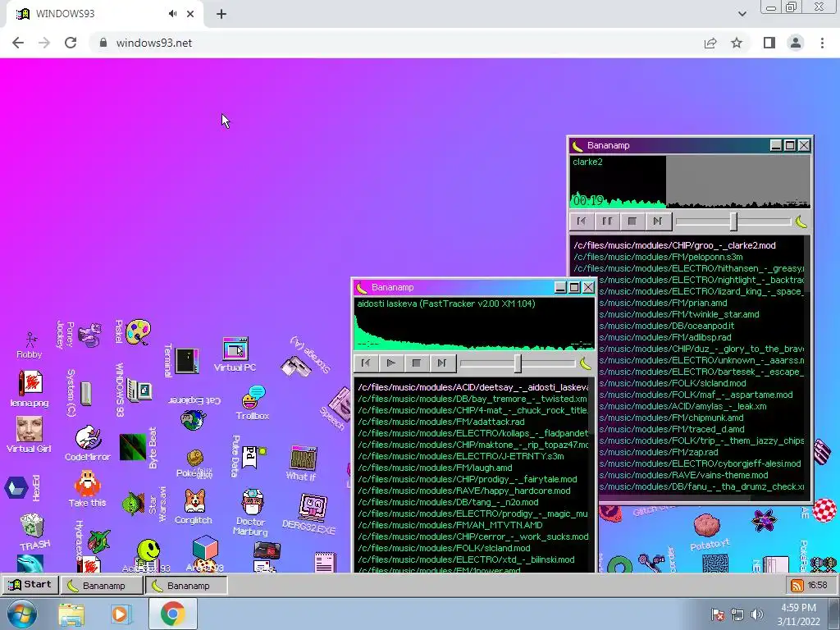
Task: Open the Piskel paint palette icon
Action: pyautogui.click(x=138, y=331)
